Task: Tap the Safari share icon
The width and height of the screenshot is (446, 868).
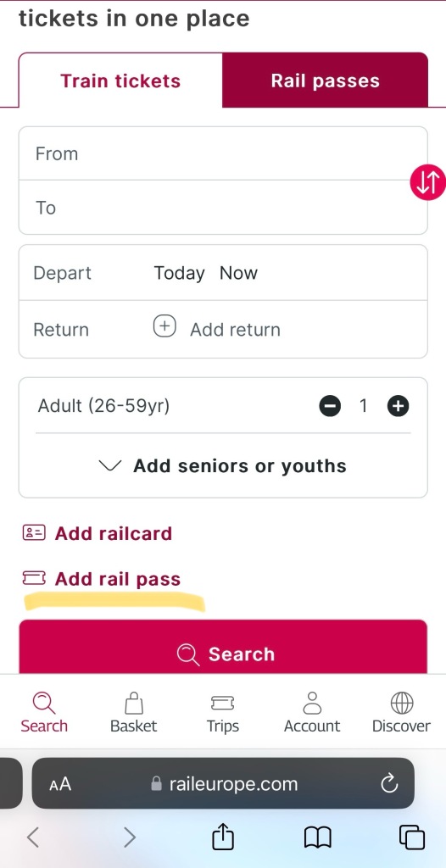Action: [223, 837]
